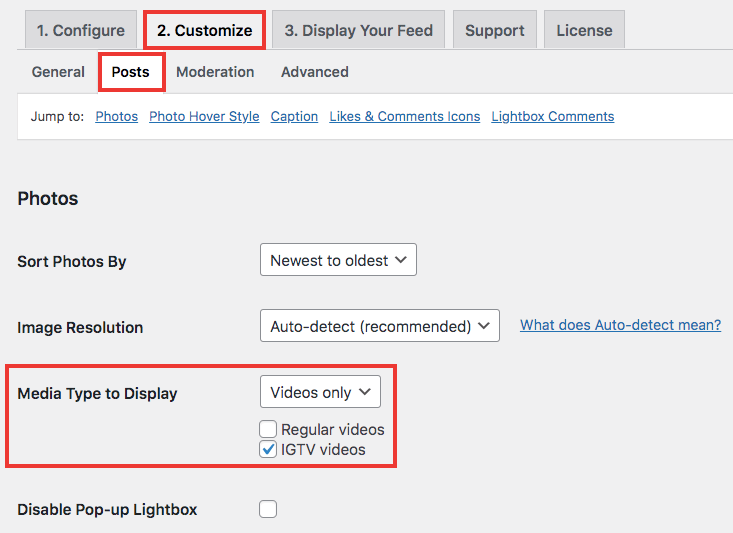733x533 pixels.
Task: Open the 1. Configure tab
Action: coord(81,30)
